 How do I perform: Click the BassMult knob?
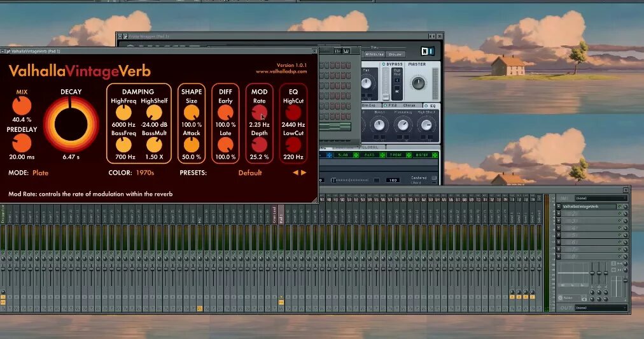click(x=154, y=145)
